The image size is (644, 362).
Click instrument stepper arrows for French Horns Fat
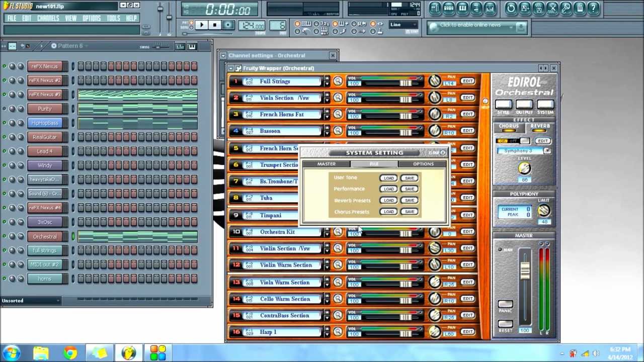[x=327, y=115]
